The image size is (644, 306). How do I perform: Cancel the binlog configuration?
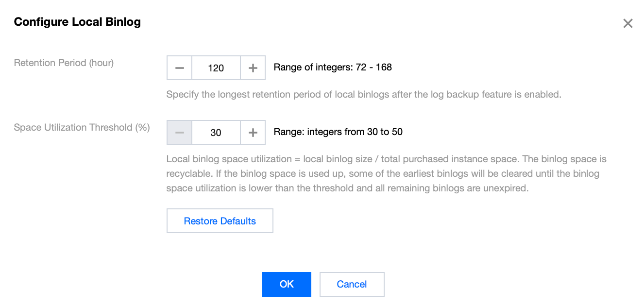(352, 284)
